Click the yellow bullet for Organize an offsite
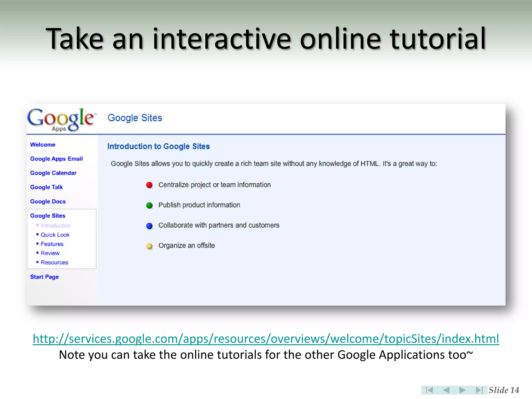532x399 pixels. pyautogui.click(x=149, y=246)
